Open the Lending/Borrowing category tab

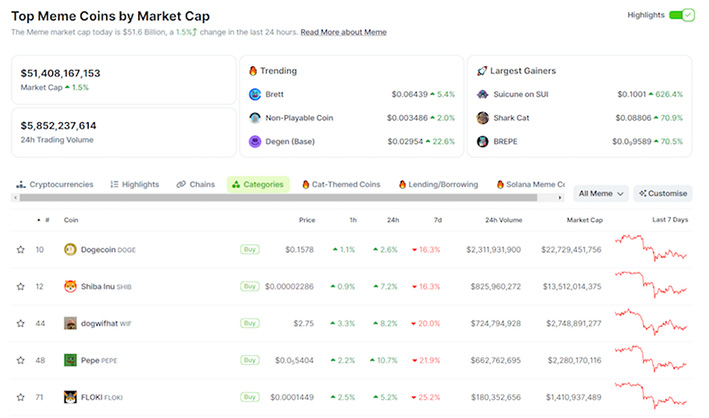coord(438,185)
